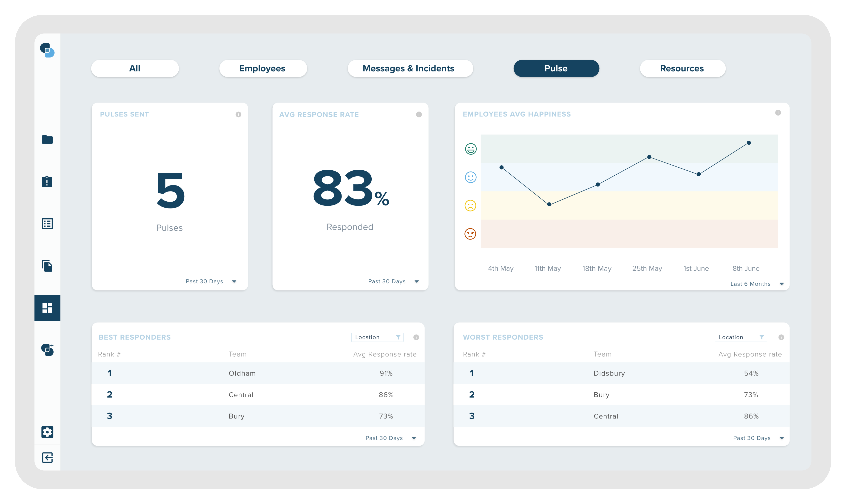This screenshot has width=846, height=504.
Task: Open the incidents clipboard icon
Action: pos(47,181)
